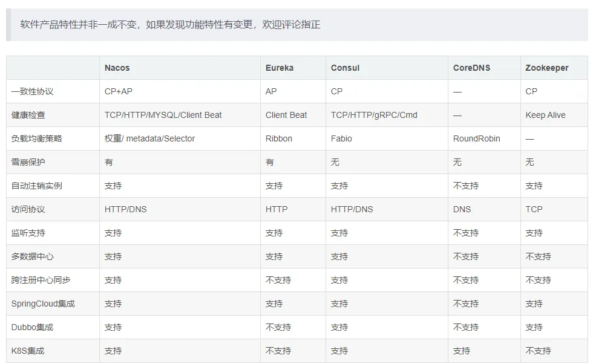Click Eureka 不支持 in K8S集成 row
This screenshot has height=364, width=593.
pyautogui.click(x=278, y=351)
